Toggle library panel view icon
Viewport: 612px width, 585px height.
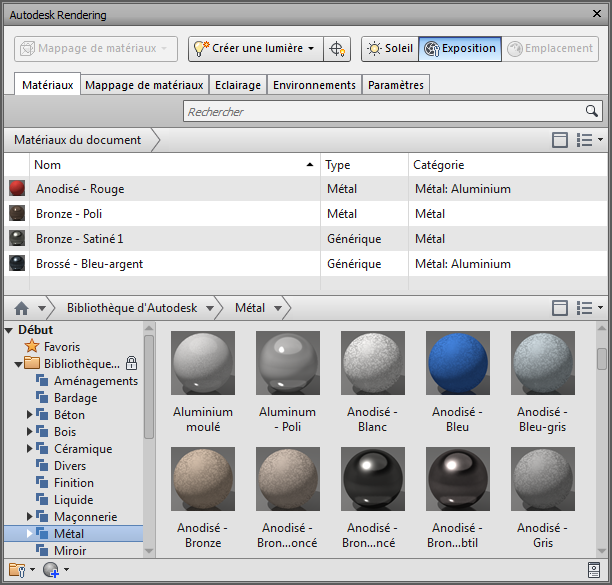(560, 308)
